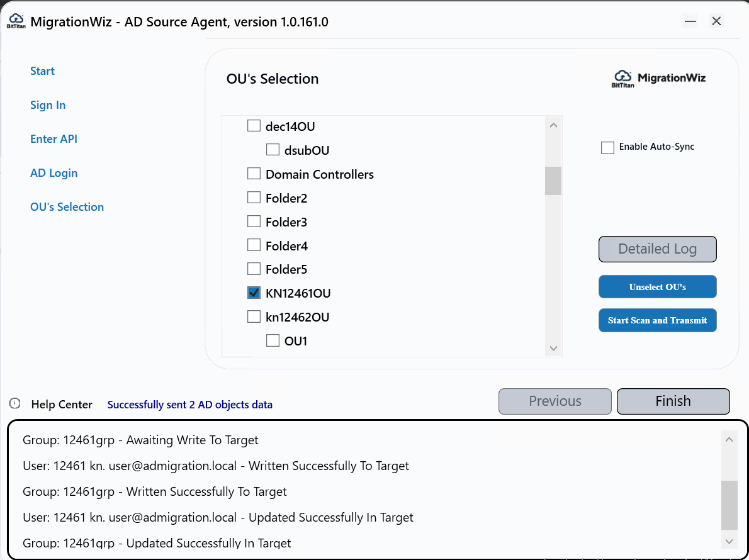
Task: Check the Folder3 checkbox
Action: (254, 221)
